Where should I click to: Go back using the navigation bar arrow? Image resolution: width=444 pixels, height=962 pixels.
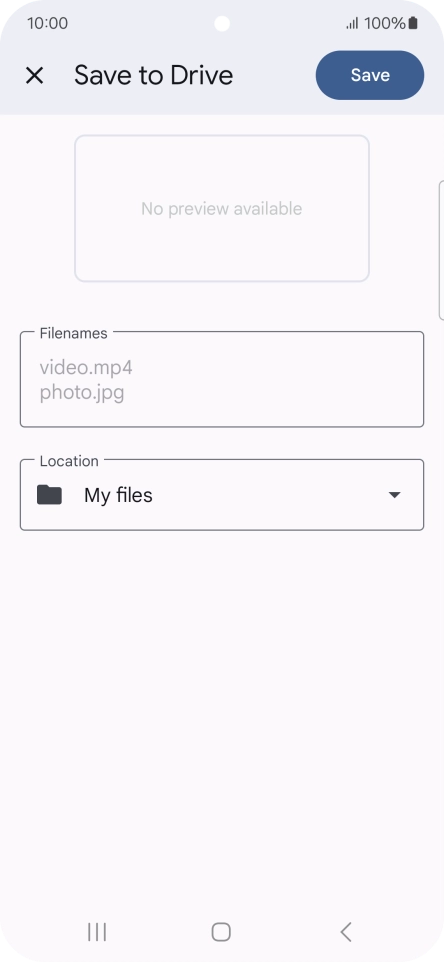(346, 932)
